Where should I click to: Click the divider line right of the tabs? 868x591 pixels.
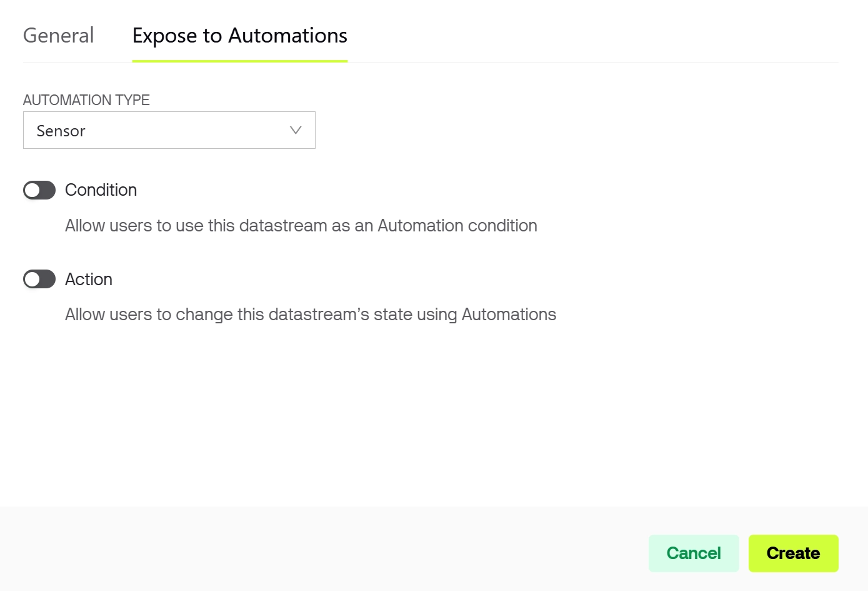click(x=594, y=62)
